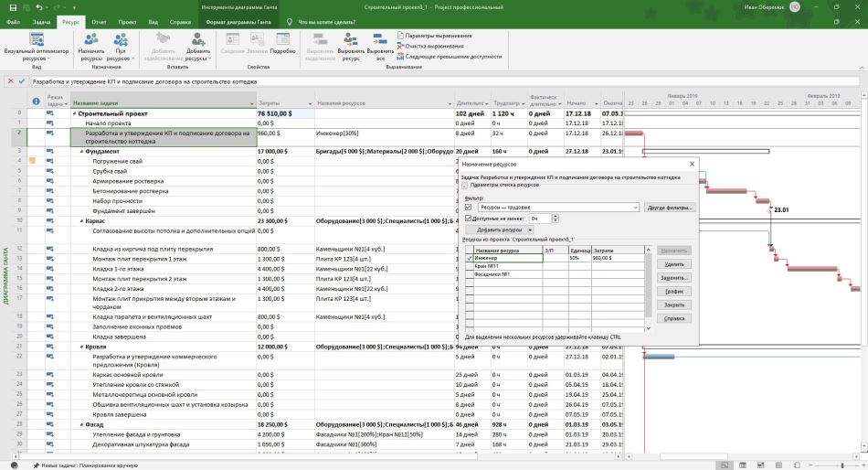Click the task name formula bar field
The width and height of the screenshot is (868, 470).
point(445,81)
